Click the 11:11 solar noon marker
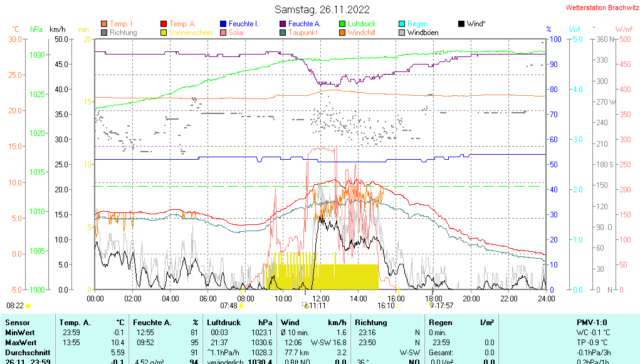 317,306
